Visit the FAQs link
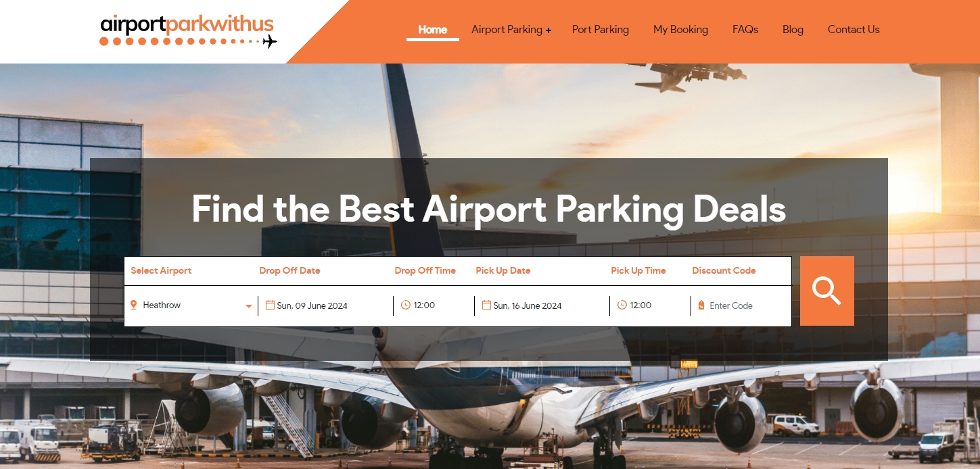 pos(745,29)
